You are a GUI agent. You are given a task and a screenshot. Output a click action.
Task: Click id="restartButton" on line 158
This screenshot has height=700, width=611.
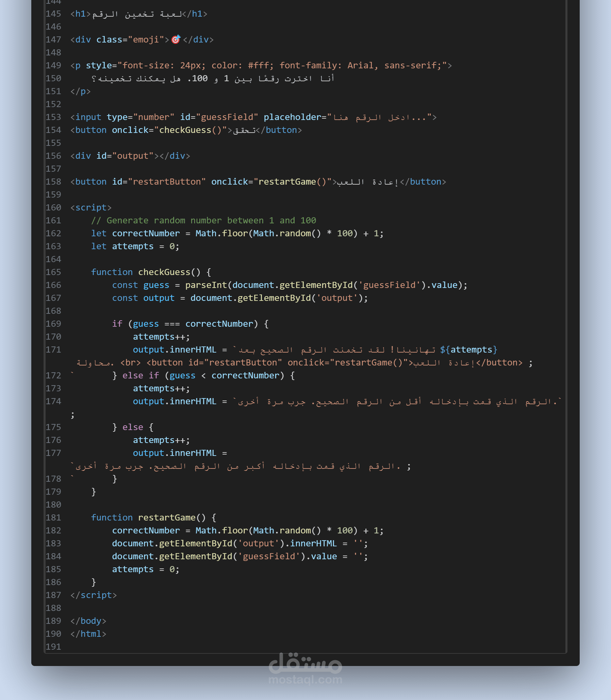tap(159, 182)
